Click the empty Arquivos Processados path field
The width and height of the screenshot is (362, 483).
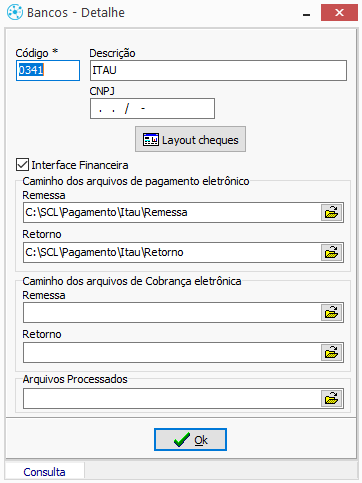tap(172, 399)
